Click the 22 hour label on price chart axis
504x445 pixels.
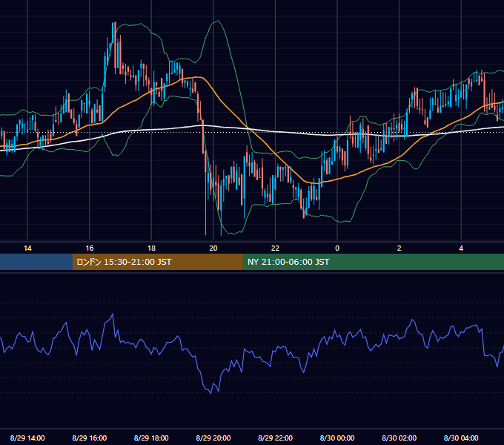click(x=275, y=248)
